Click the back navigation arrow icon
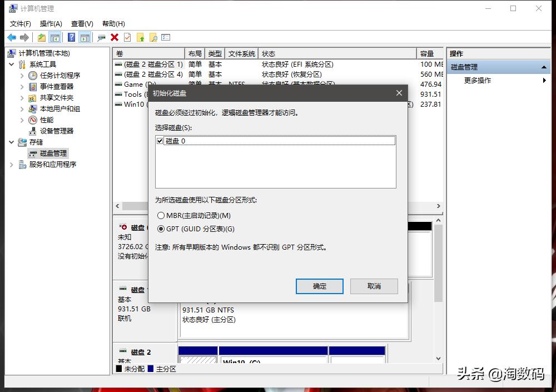Screen dimensions: 556x392 point(12,37)
